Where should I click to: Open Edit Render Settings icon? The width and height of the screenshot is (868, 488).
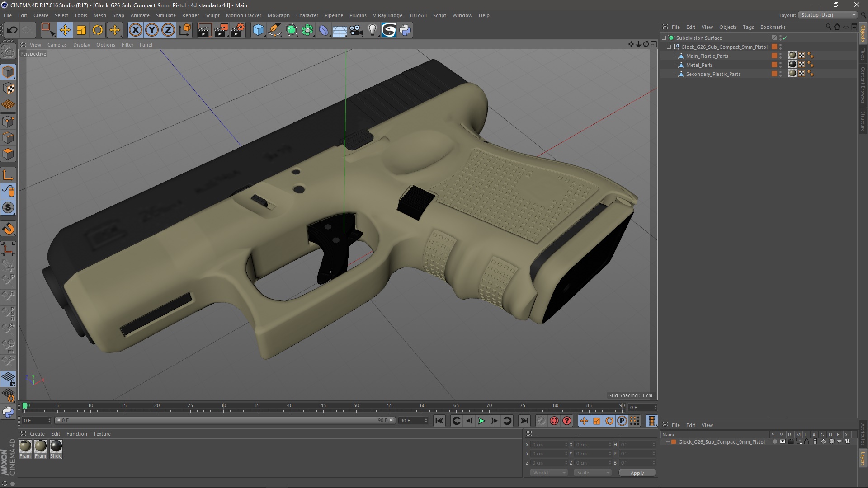(x=237, y=30)
